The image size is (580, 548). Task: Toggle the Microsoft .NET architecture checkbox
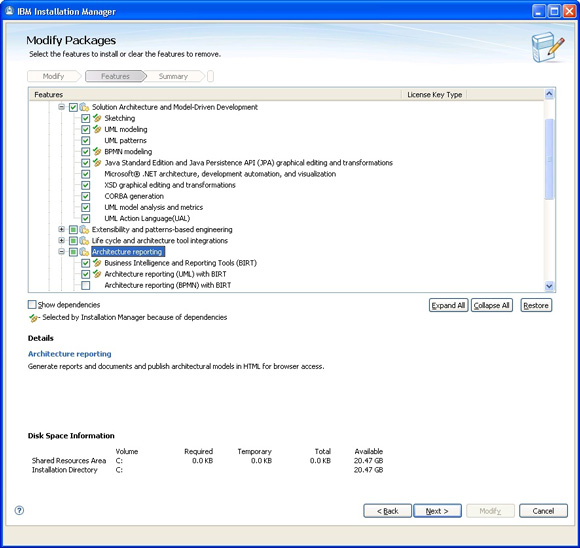pos(85,174)
